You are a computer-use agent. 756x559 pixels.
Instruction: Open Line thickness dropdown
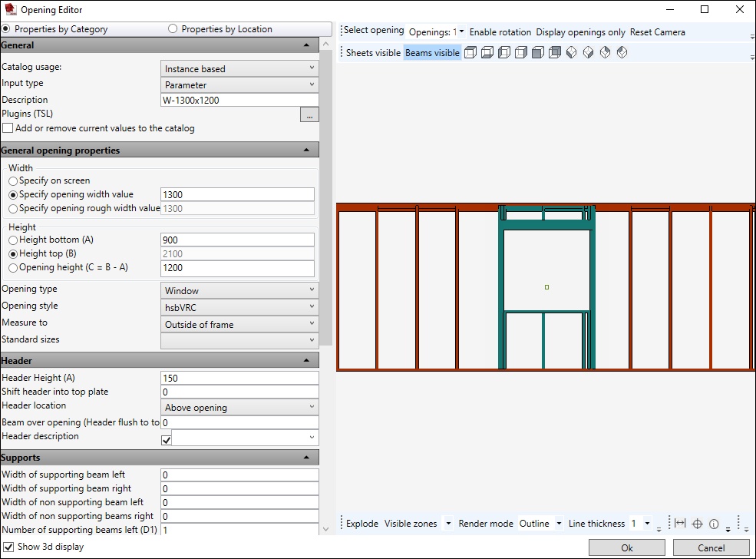click(648, 524)
